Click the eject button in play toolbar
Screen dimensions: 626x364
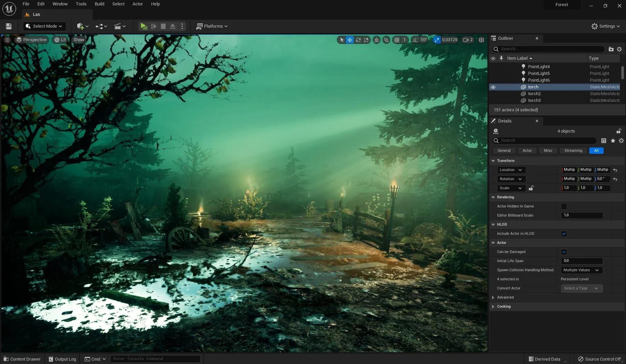point(173,26)
